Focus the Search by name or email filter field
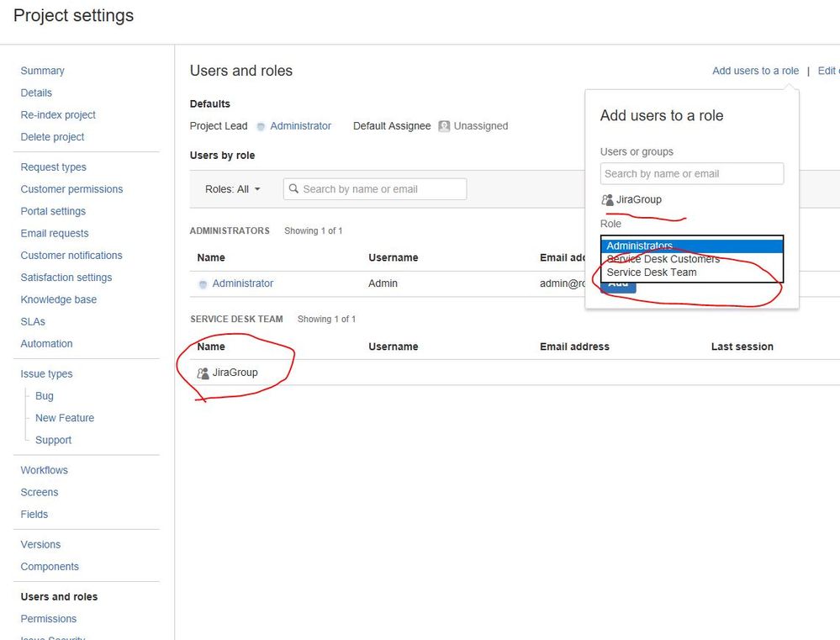 (x=375, y=189)
